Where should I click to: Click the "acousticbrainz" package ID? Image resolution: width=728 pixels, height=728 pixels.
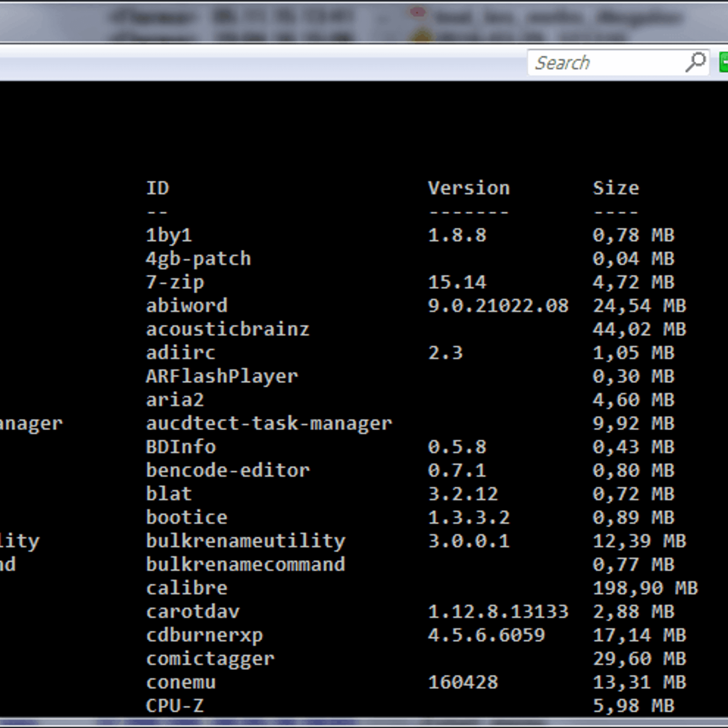[x=227, y=329]
